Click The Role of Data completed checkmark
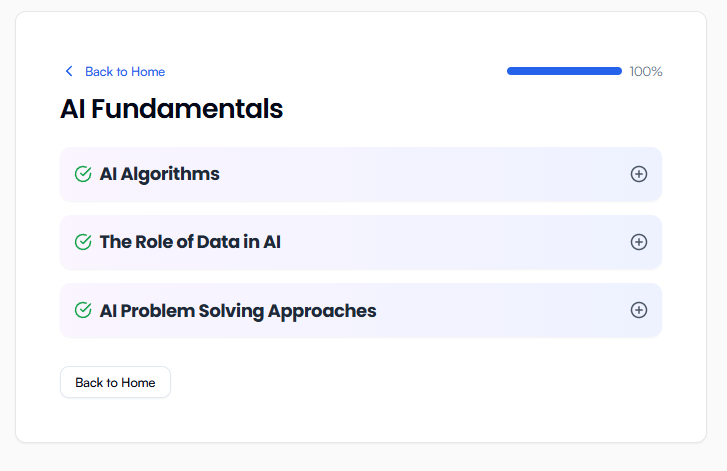 click(x=83, y=242)
